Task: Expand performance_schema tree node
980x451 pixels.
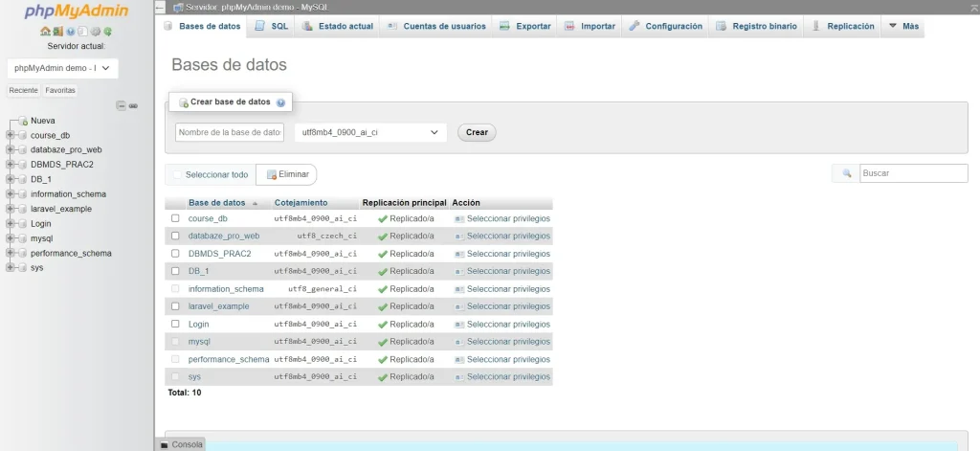Action: 10,254
